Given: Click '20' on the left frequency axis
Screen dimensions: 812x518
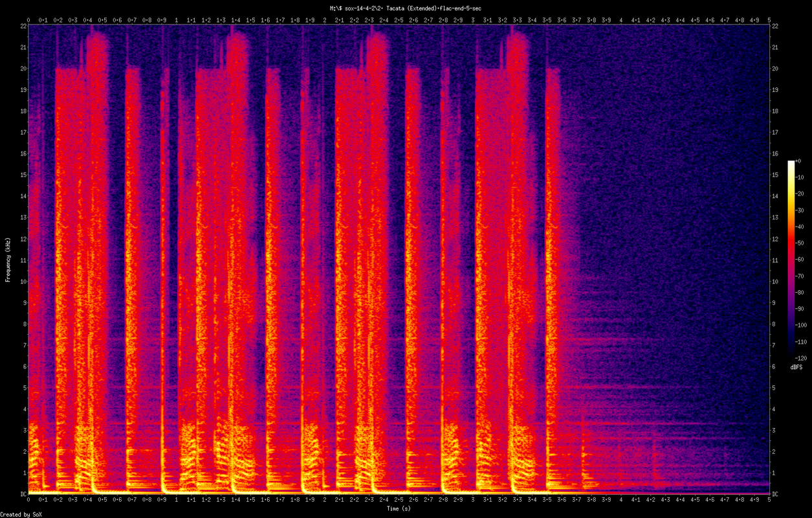Looking at the screenshot, I should point(23,69).
